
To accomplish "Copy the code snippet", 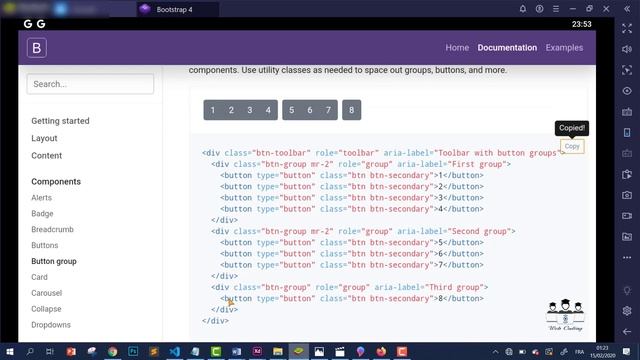I will pos(572,146).
